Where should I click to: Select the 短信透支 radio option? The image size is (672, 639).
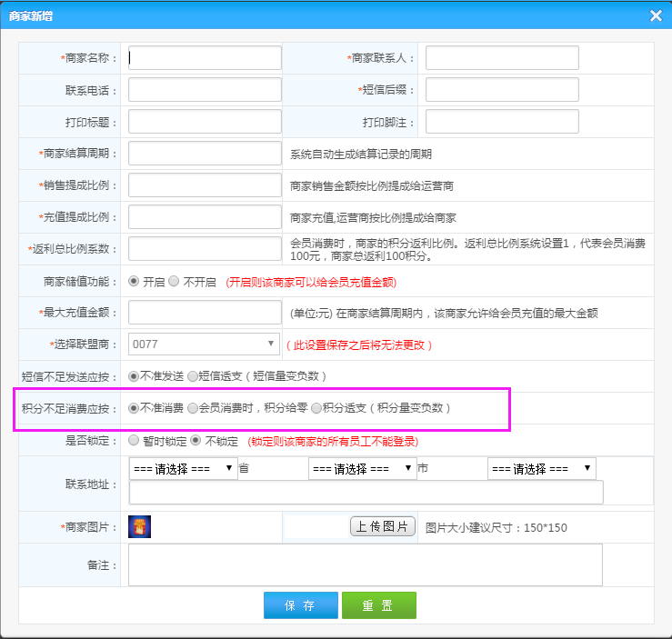193,376
